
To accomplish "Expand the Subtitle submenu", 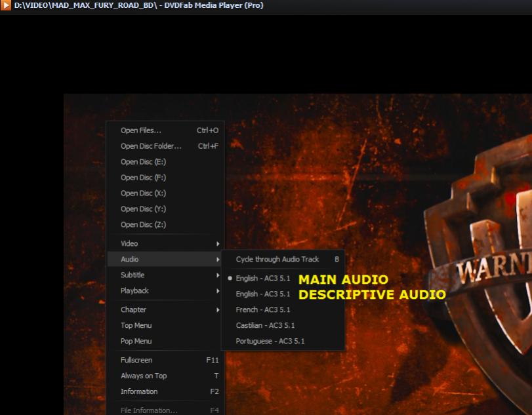I will (165, 275).
